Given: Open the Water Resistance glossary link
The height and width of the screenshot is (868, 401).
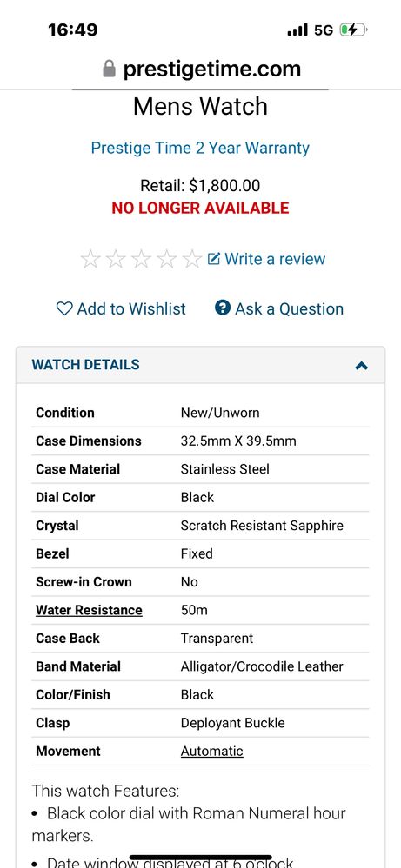Looking at the screenshot, I should [90, 610].
